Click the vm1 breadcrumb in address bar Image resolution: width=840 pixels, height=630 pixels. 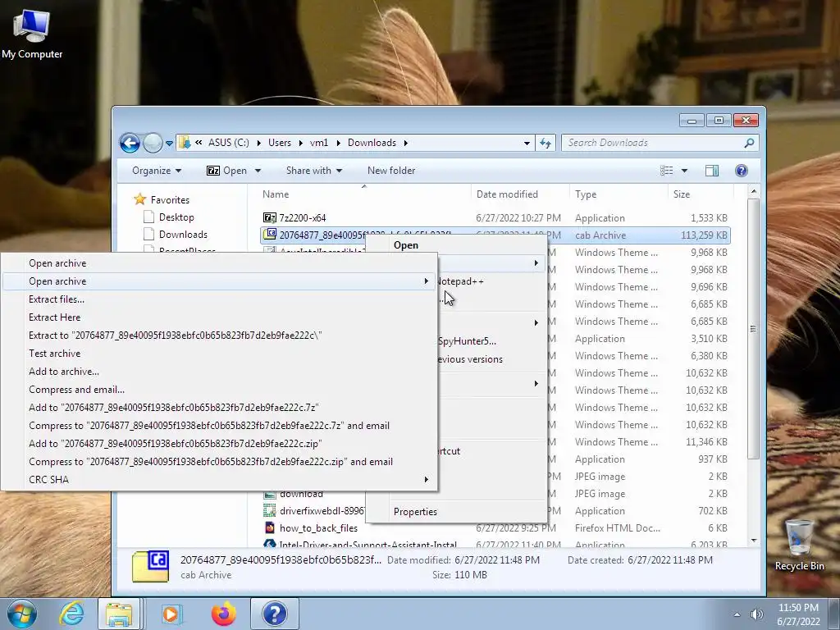coord(319,143)
